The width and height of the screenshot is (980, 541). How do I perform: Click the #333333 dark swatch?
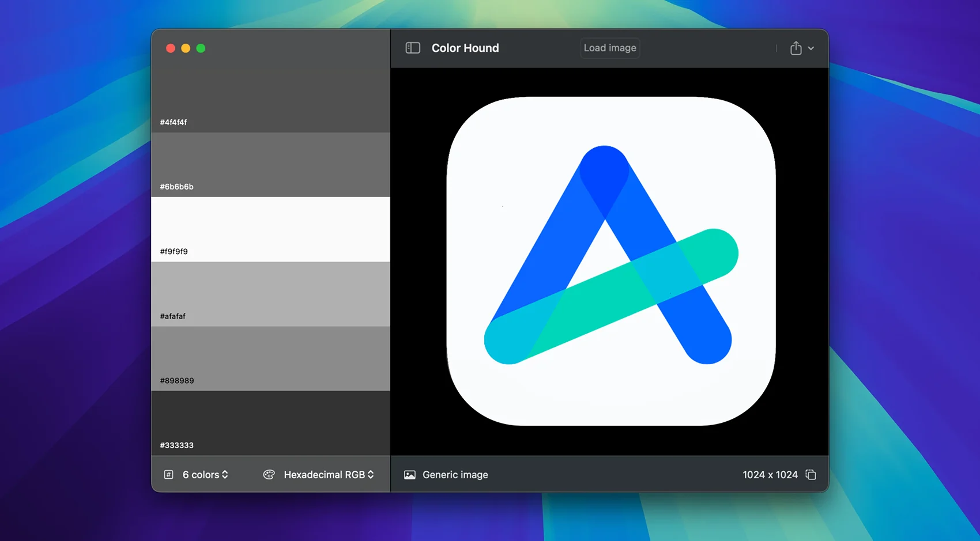point(270,423)
